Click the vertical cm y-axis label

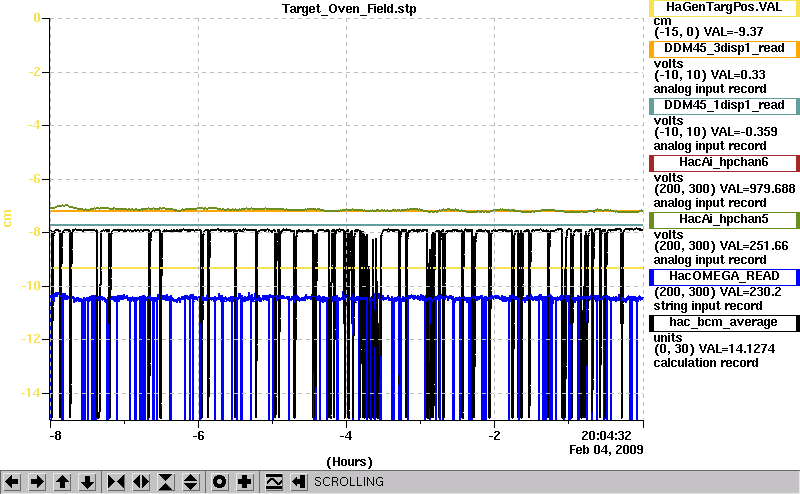(x=7, y=218)
